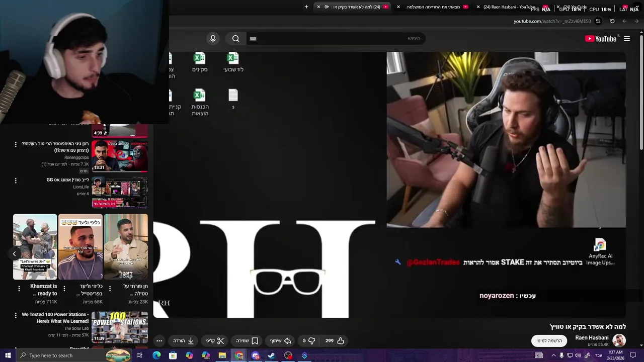Open options for 'חן פורתי' short
This screenshot has width=644, height=362.
point(110,289)
